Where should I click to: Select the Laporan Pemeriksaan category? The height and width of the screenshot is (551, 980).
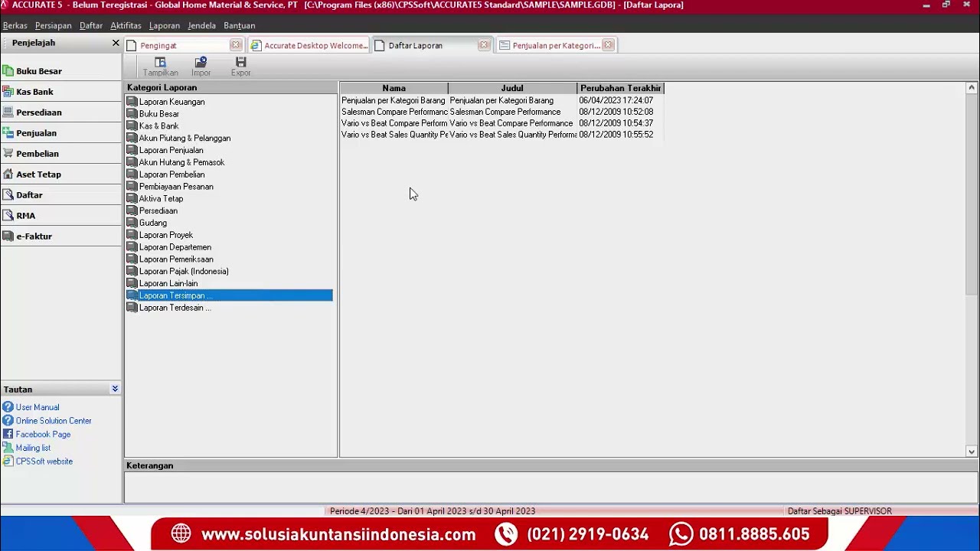(176, 259)
